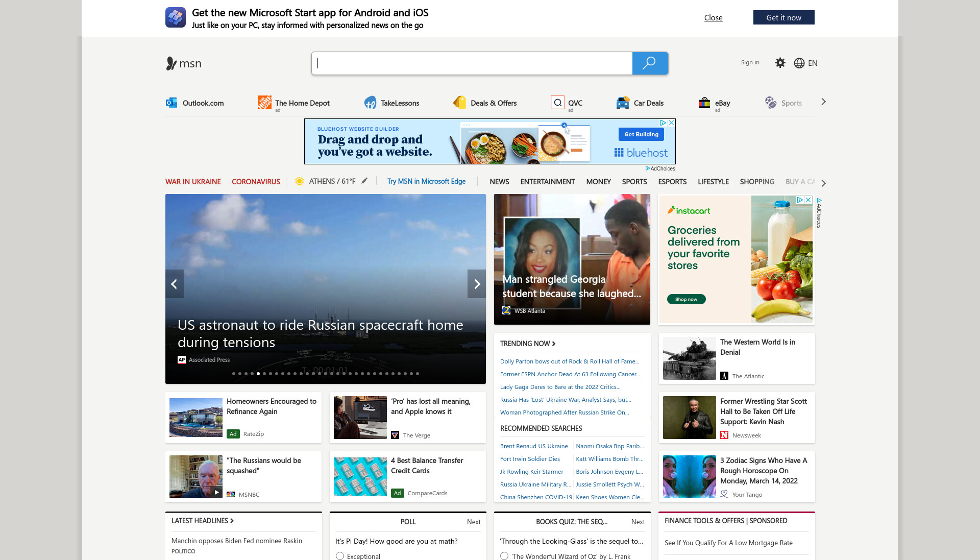Click the blue search magnifier button

pos(650,63)
